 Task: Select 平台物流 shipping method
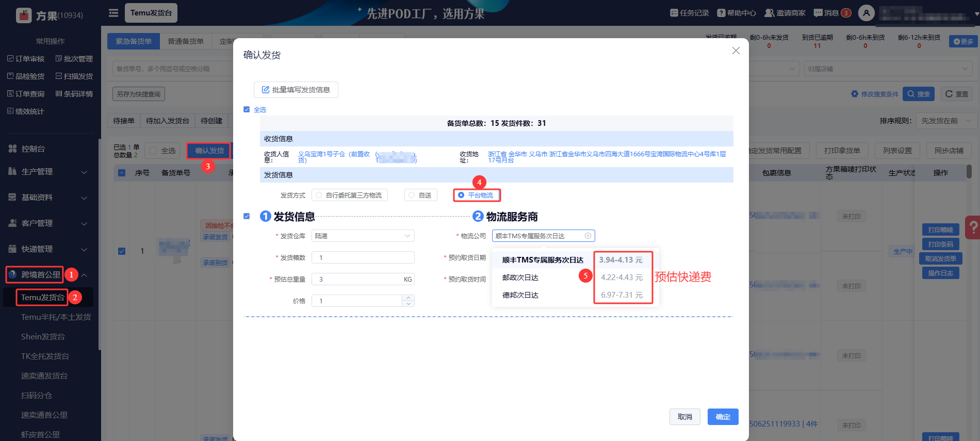(477, 195)
